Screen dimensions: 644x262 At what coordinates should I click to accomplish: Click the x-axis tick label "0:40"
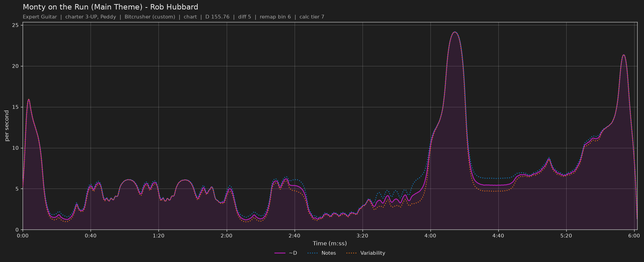tap(91, 236)
